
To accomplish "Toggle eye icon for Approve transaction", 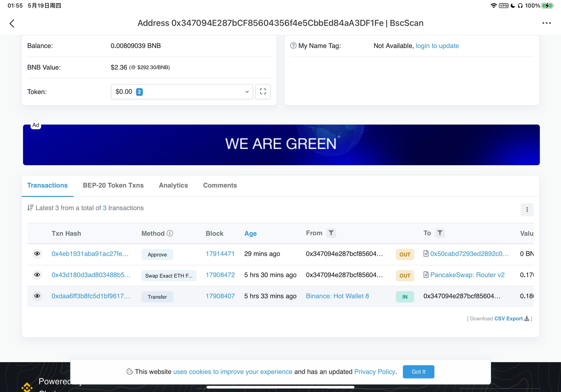I will pos(37,254).
